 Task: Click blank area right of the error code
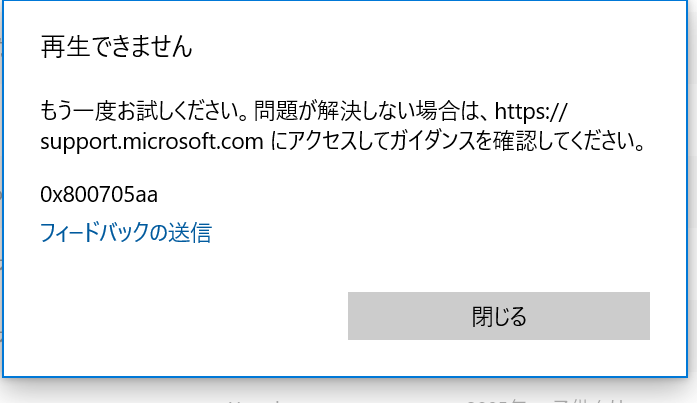click(400, 195)
